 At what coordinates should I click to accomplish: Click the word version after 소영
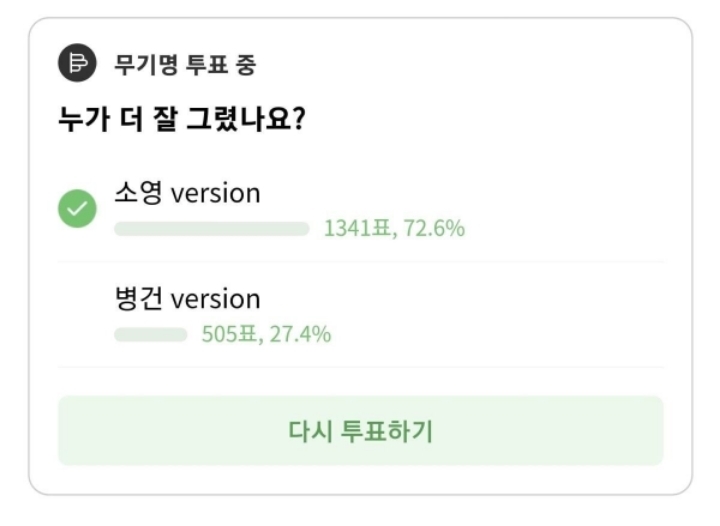[215, 193]
